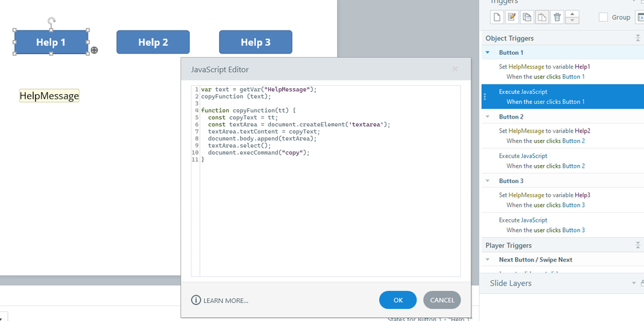Click code line 'textArea.textContent = copyText;'
The width and height of the screenshot is (644, 321).
pos(264,131)
